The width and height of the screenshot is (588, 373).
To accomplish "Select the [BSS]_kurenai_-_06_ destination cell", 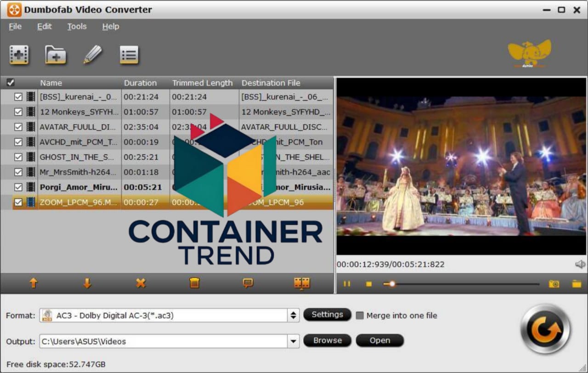I will [286, 97].
